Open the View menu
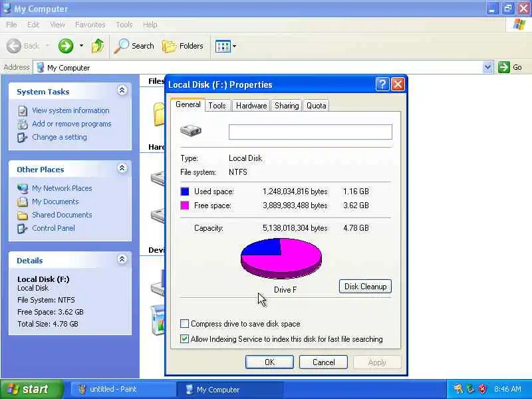Viewport: 532px width, 399px height. pyautogui.click(x=57, y=25)
